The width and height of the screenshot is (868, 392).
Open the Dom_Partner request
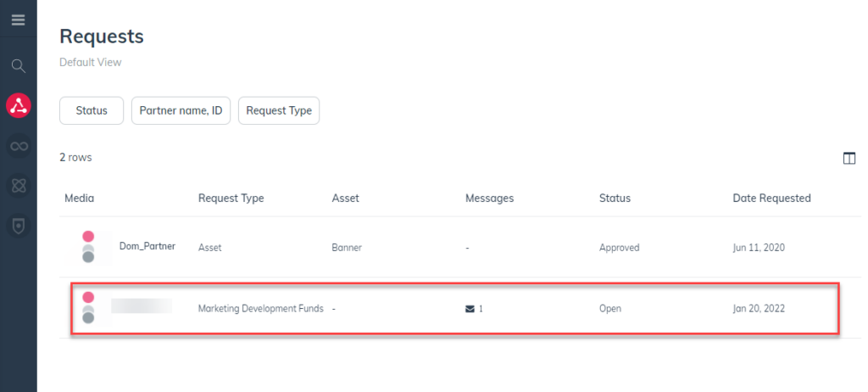147,247
